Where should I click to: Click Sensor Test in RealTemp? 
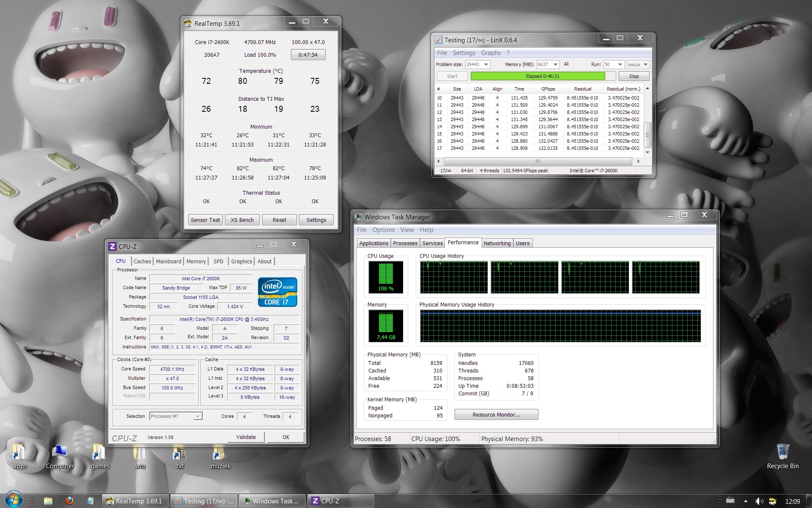tap(205, 220)
